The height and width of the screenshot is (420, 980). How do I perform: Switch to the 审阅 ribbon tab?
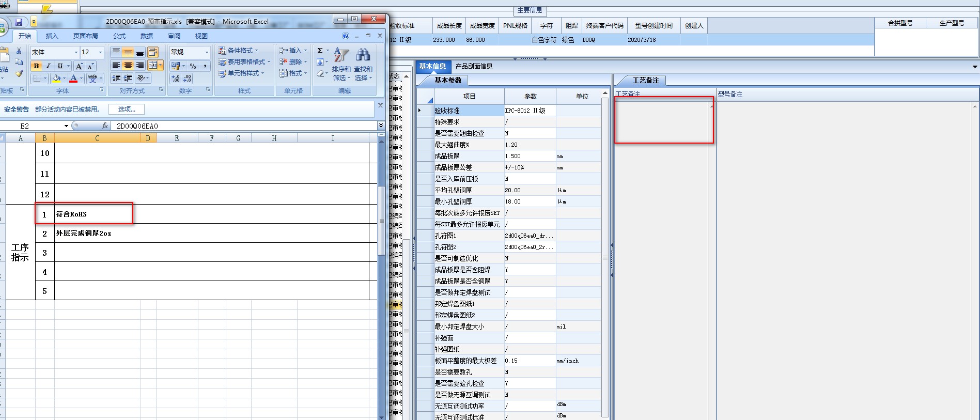pyautogui.click(x=174, y=36)
